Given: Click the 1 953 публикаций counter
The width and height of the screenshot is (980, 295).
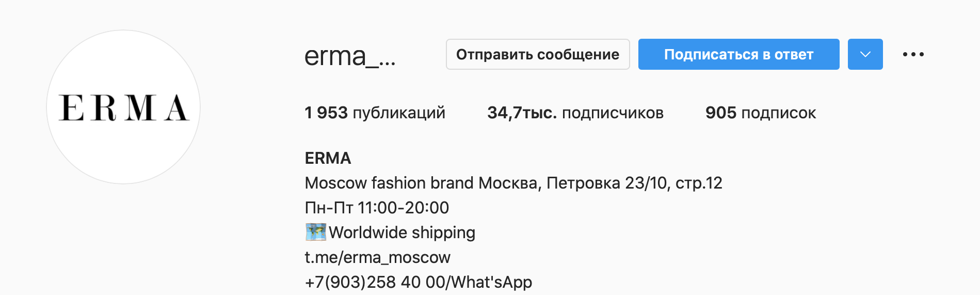Looking at the screenshot, I should pyautogui.click(x=375, y=113).
